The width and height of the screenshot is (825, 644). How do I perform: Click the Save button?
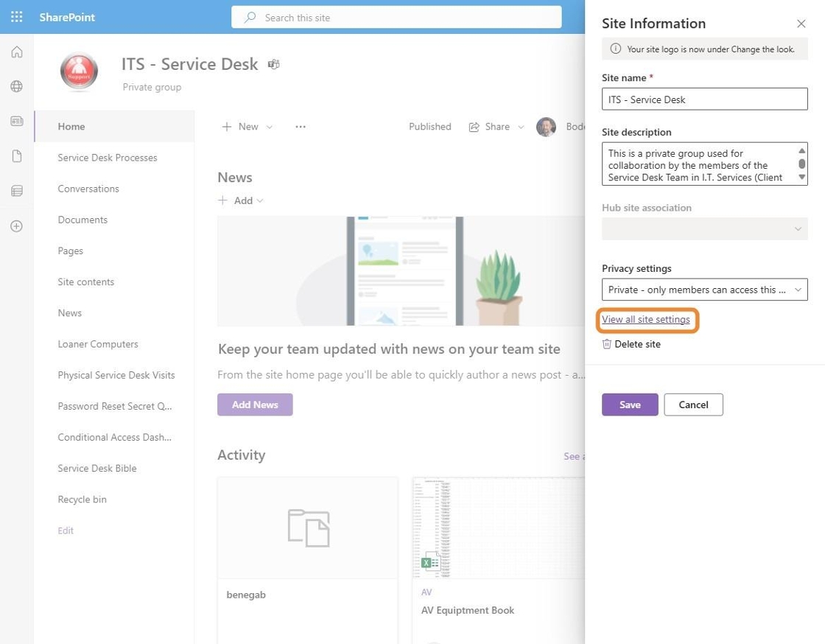tap(630, 405)
